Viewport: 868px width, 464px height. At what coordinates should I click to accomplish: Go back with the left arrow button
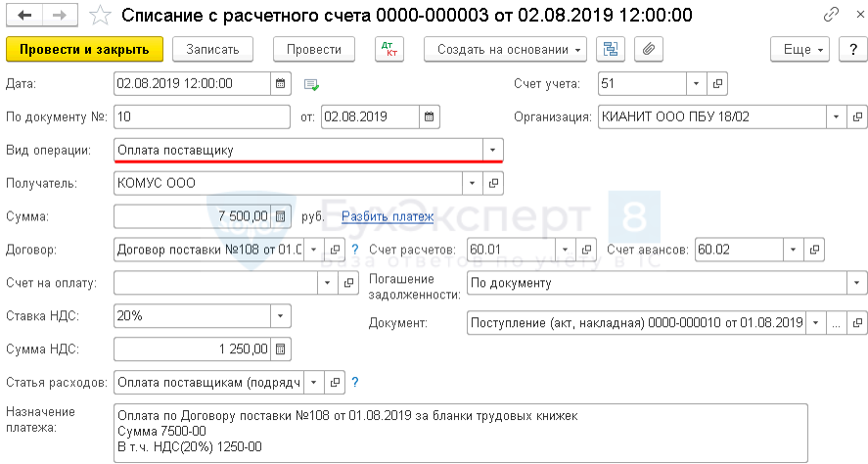pyautogui.click(x=24, y=15)
